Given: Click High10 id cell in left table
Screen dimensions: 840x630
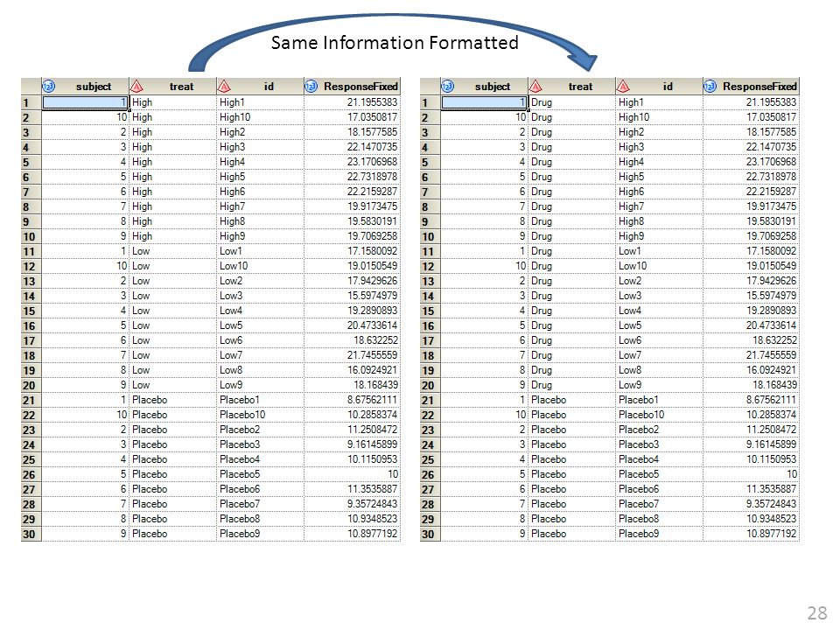Looking at the screenshot, I should [x=260, y=117].
